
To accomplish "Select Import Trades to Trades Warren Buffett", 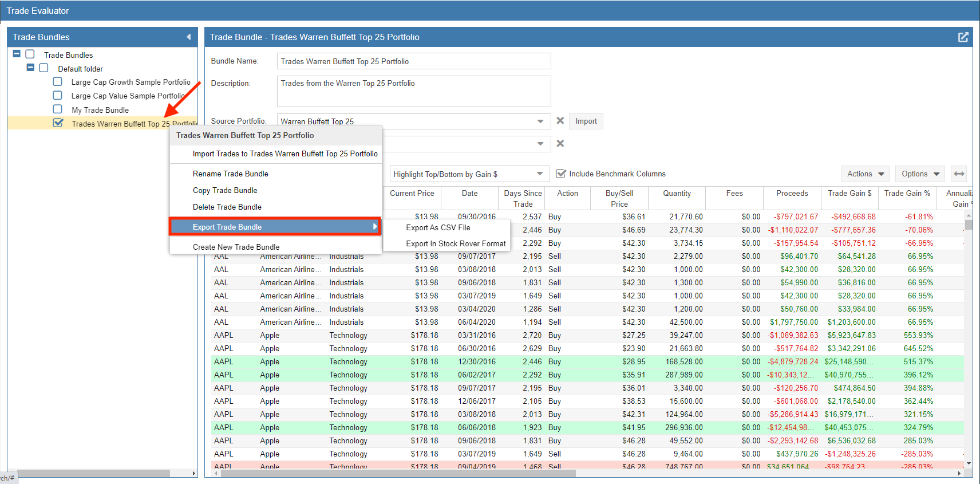I will coord(276,154).
